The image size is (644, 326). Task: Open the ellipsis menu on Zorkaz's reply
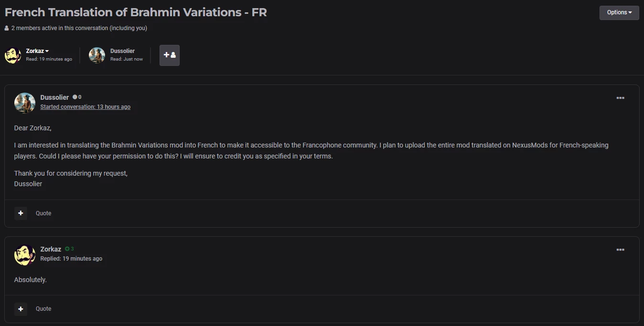(620, 250)
